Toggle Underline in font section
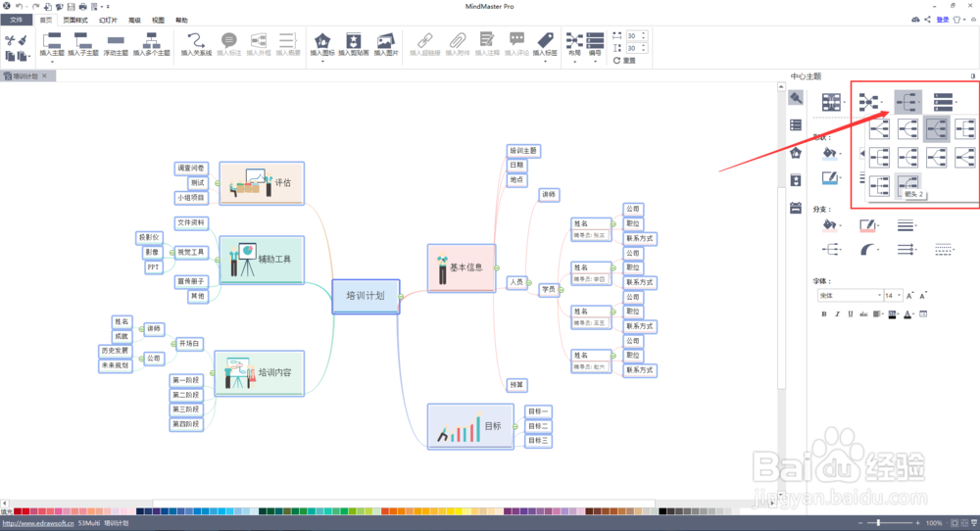The height and width of the screenshot is (531, 980). point(850,314)
